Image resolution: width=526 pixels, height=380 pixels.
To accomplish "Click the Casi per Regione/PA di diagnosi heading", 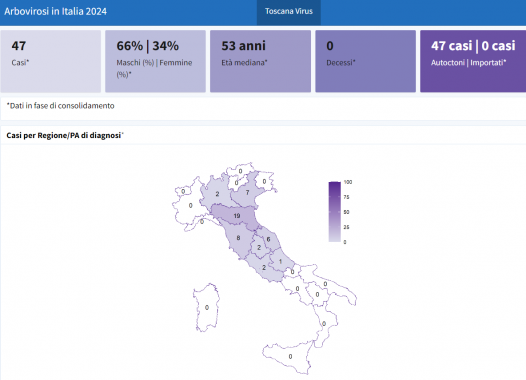I will pos(65,135).
